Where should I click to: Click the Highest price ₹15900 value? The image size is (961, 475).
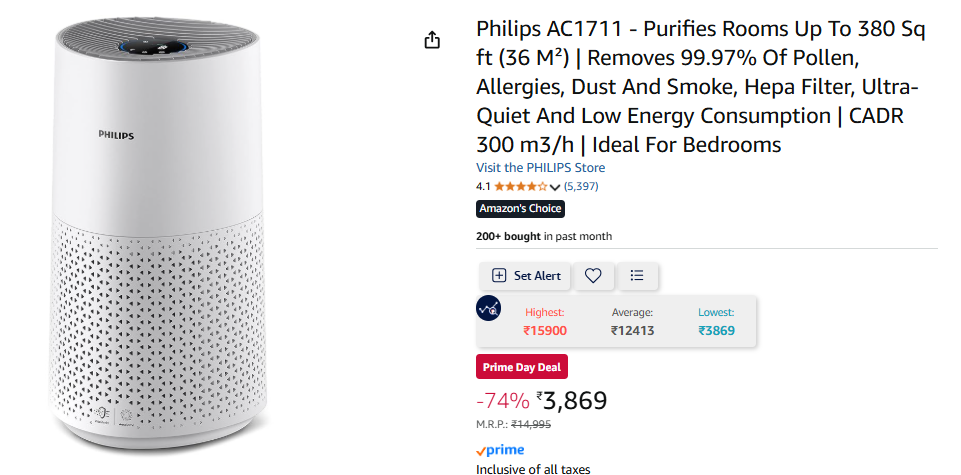coord(545,331)
